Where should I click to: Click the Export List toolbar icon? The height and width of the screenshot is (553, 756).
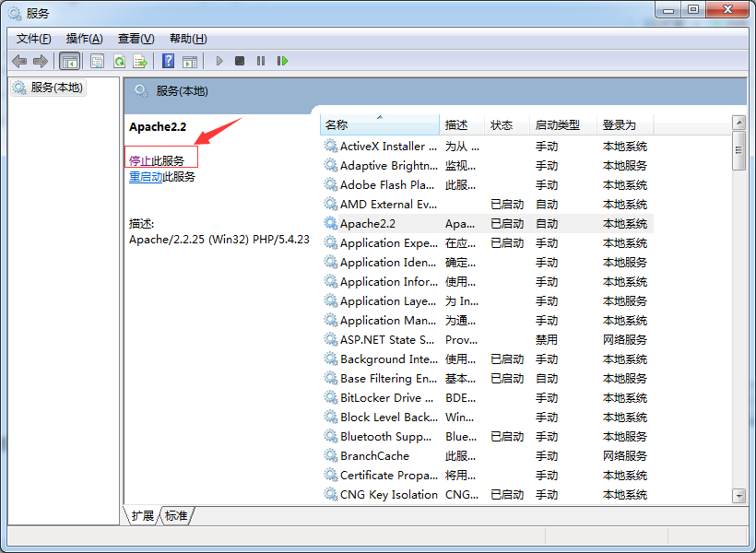[140, 61]
